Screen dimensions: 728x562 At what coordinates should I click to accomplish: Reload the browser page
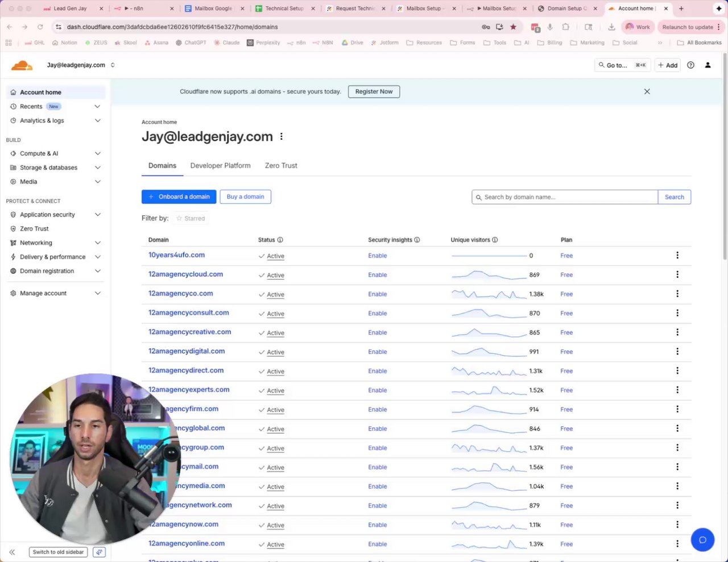tap(40, 27)
